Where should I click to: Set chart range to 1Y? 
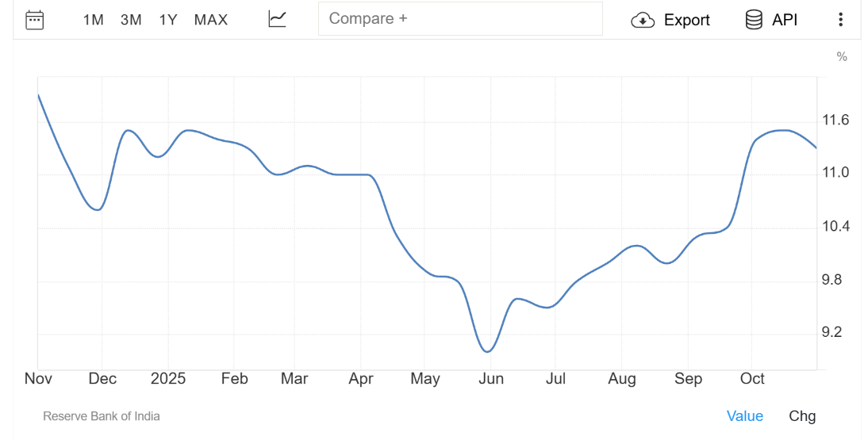pos(168,20)
